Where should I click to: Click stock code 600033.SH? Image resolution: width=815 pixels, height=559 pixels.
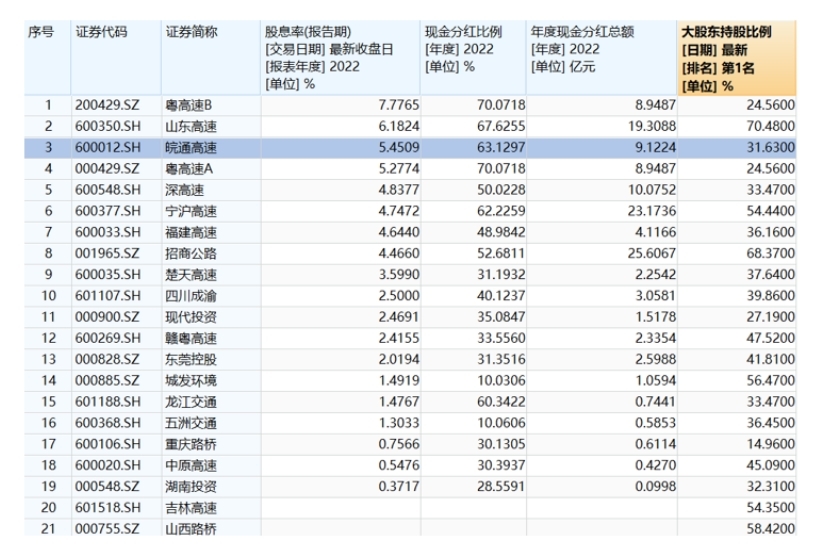point(108,232)
